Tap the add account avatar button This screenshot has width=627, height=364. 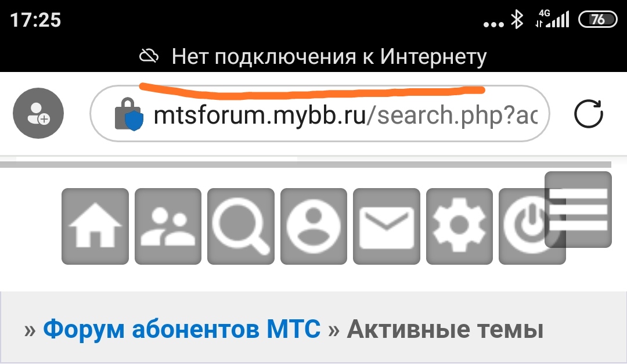pos(38,113)
